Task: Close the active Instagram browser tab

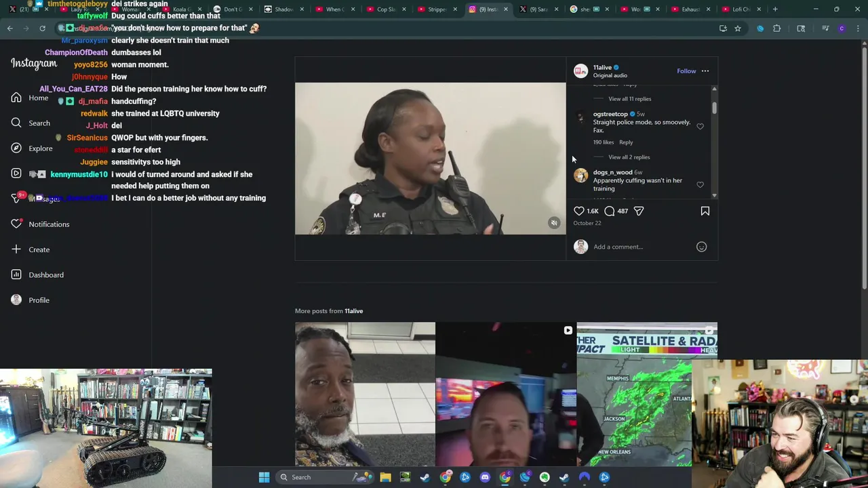Action: (x=505, y=9)
